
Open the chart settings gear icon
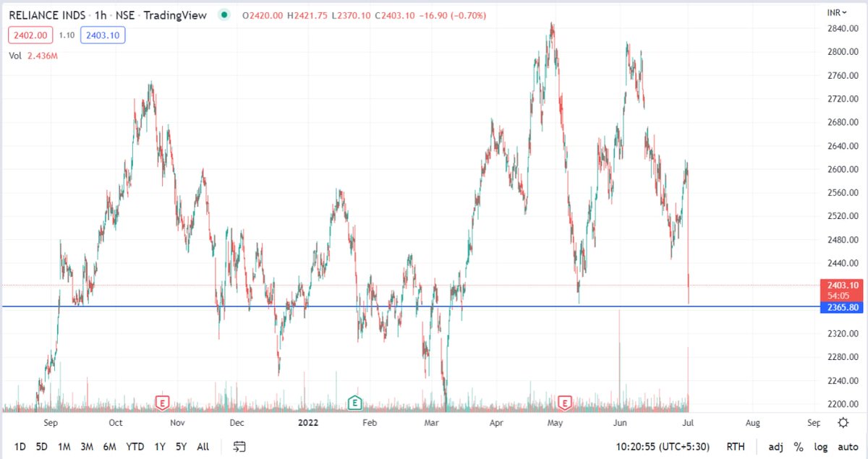pos(843,423)
